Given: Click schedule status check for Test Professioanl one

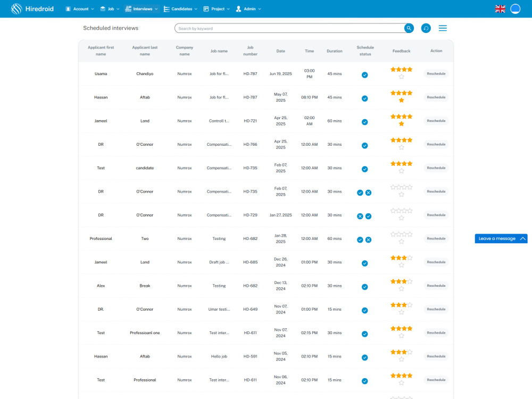Looking at the screenshot, I should coord(365,334).
